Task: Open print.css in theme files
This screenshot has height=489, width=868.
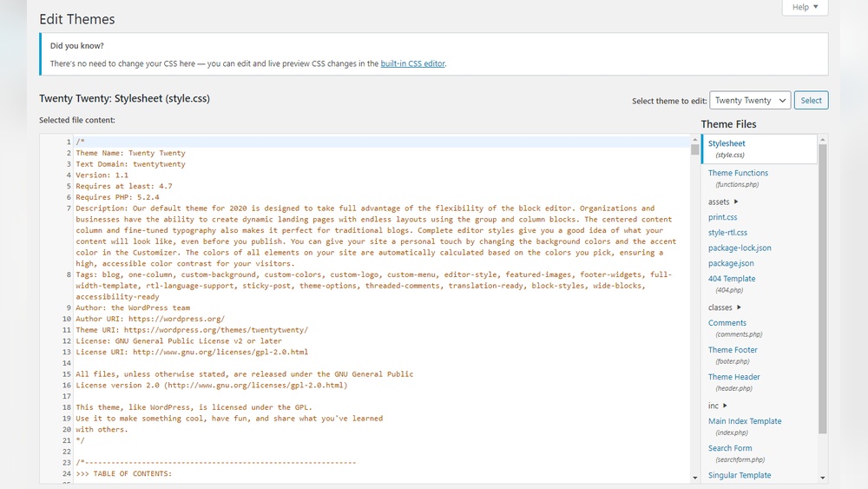Action: pos(722,217)
